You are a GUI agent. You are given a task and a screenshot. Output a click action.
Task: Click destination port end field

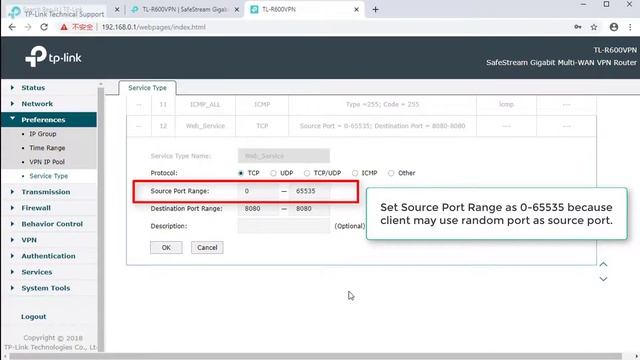pyautogui.click(x=309, y=209)
